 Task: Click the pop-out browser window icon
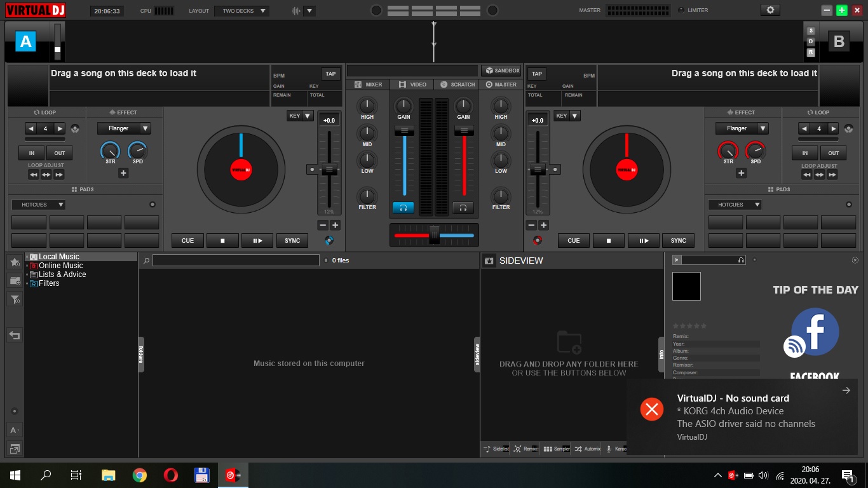15,448
